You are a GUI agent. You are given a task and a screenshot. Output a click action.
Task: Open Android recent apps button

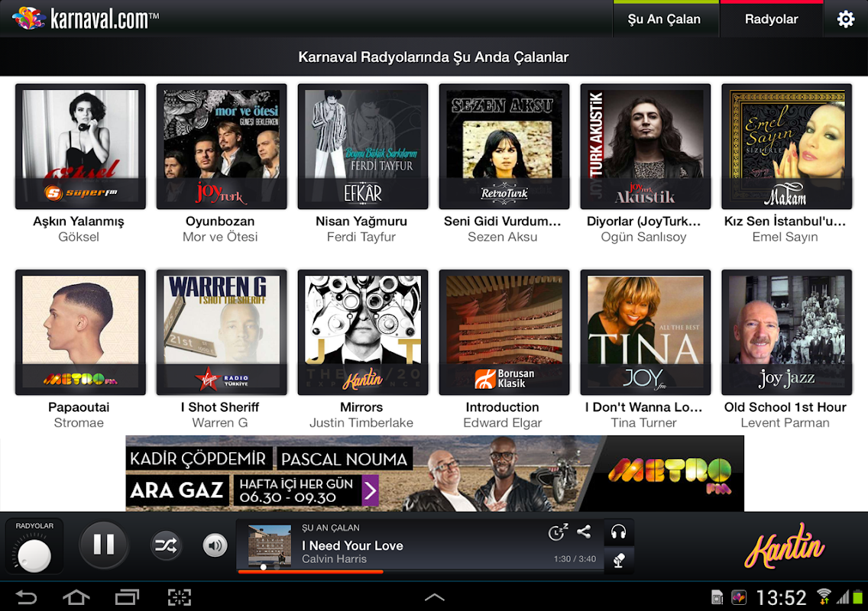pyautogui.click(x=127, y=597)
